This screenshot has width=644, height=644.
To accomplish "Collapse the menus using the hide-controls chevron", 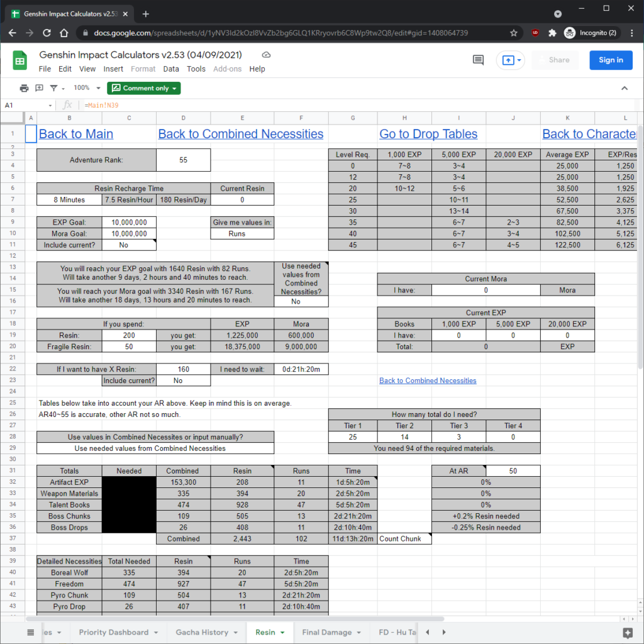I will (x=625, y=88).
